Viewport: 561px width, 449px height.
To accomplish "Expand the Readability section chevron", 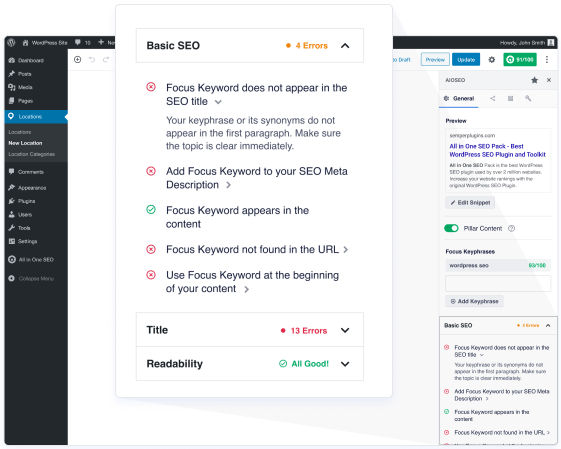I will click(x=345, y=364).
